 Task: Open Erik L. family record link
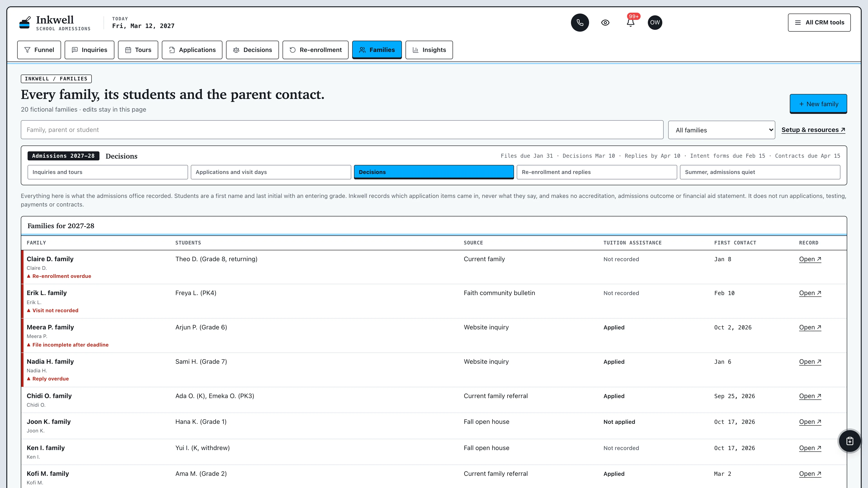click(810, 293)
